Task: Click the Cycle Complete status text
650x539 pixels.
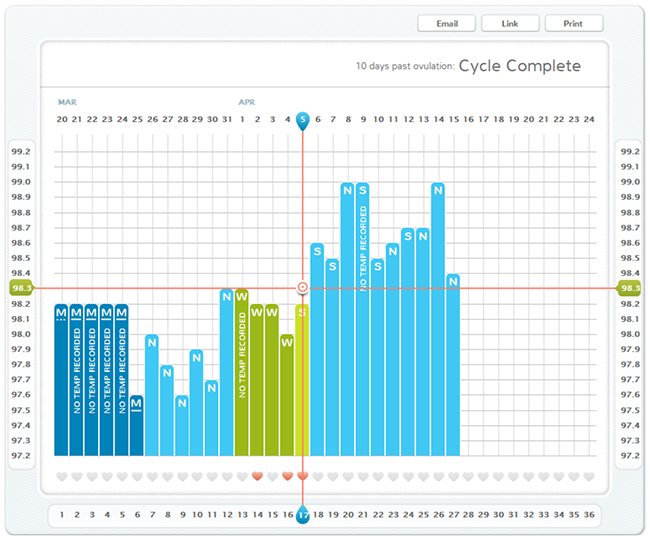Action: [519, 66]
